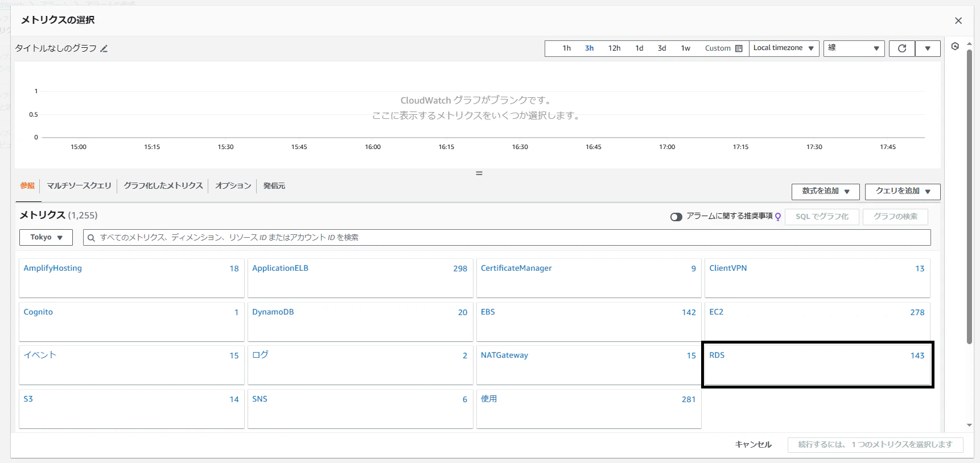
Task: Switch to the グラフ化したメトリクス tab
Action: (x=163, y=185)
